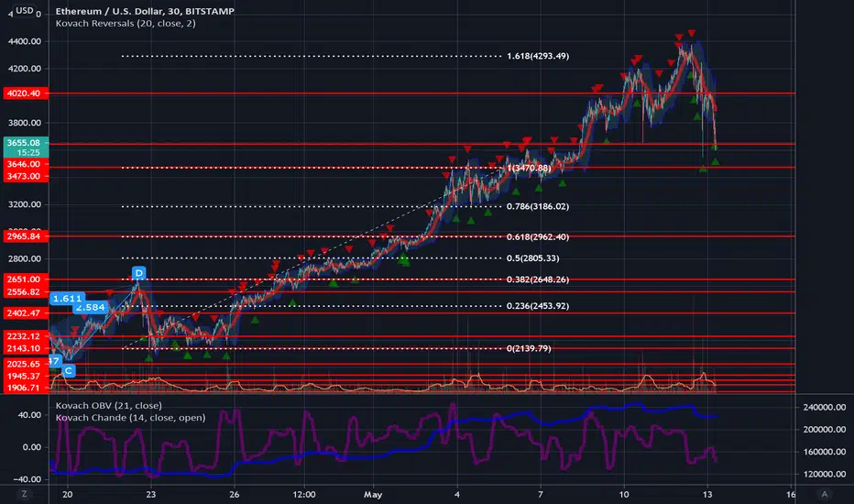Click the 2025.65 red price label
Image resolution: width=854 pixels, height=504 pixels.
pos(26,364)
